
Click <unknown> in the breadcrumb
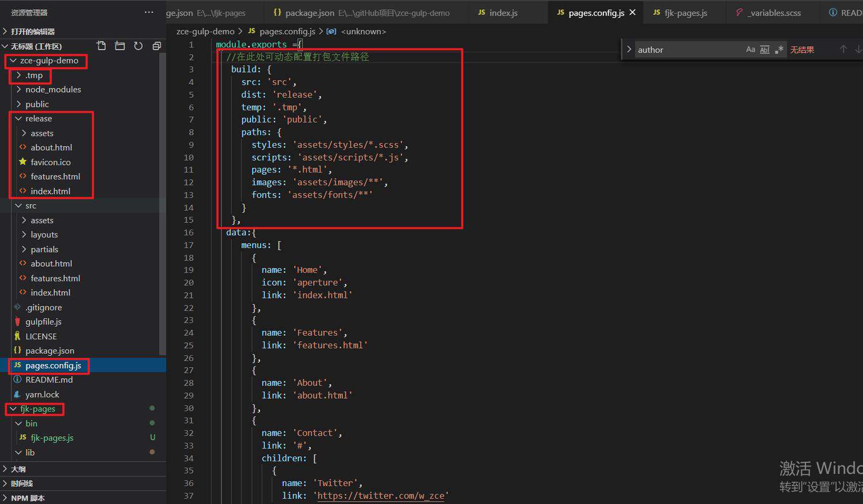click(364, 32)
